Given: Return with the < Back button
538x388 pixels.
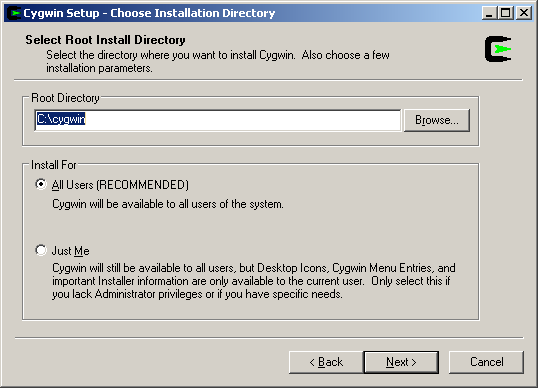Looking at the screenshot, I should 326,362.
